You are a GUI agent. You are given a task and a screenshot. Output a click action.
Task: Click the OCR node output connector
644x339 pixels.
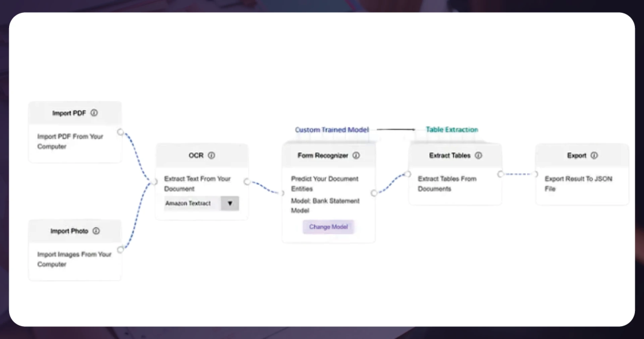point(247,182)
